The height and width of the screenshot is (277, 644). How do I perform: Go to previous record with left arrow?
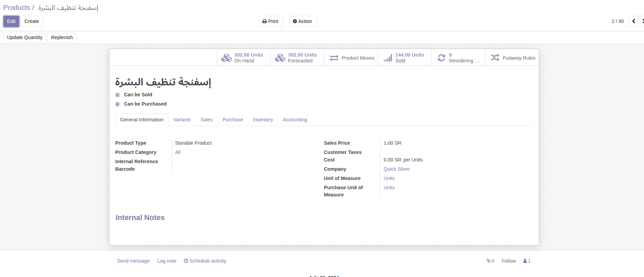(x=633, y=21)
